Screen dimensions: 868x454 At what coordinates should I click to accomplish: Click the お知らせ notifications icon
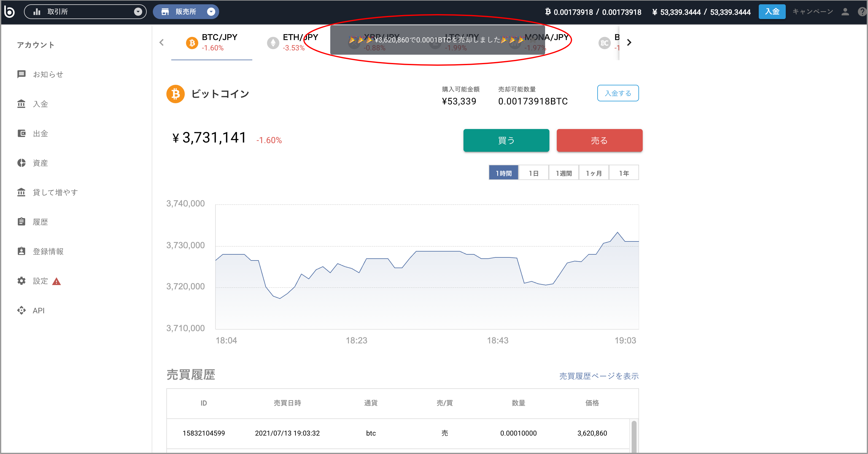coord(21,74)
